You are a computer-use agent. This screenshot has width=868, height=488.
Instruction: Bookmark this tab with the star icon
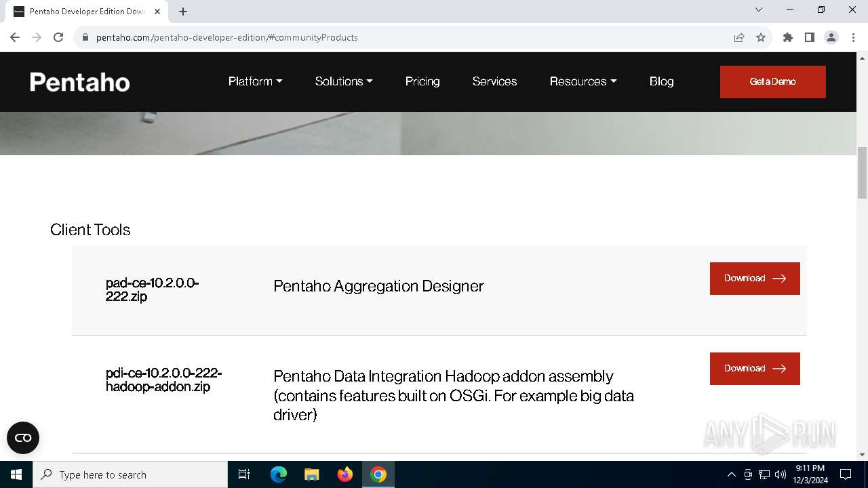pos(761,37)
